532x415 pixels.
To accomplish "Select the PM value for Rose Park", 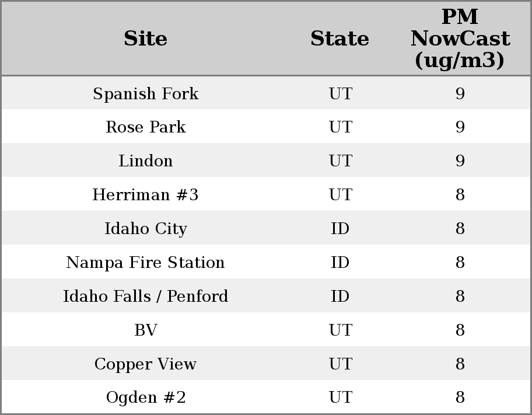I will (x=460, y=127).
